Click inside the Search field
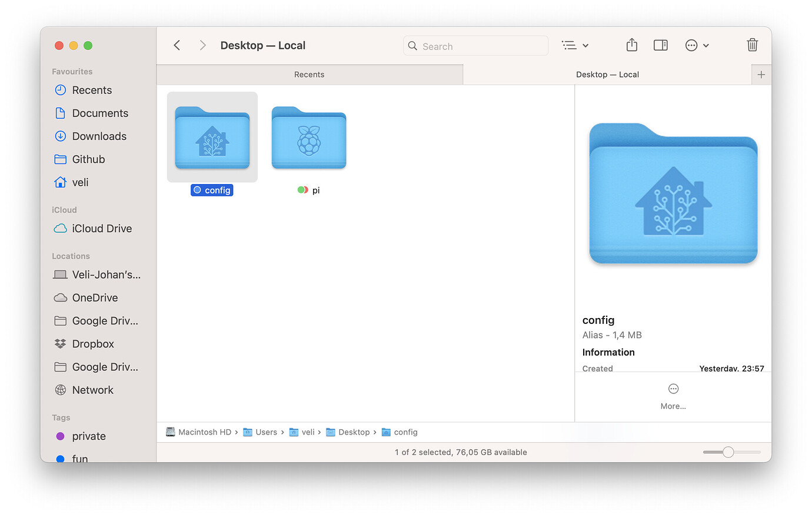 [x=475, y=45]
